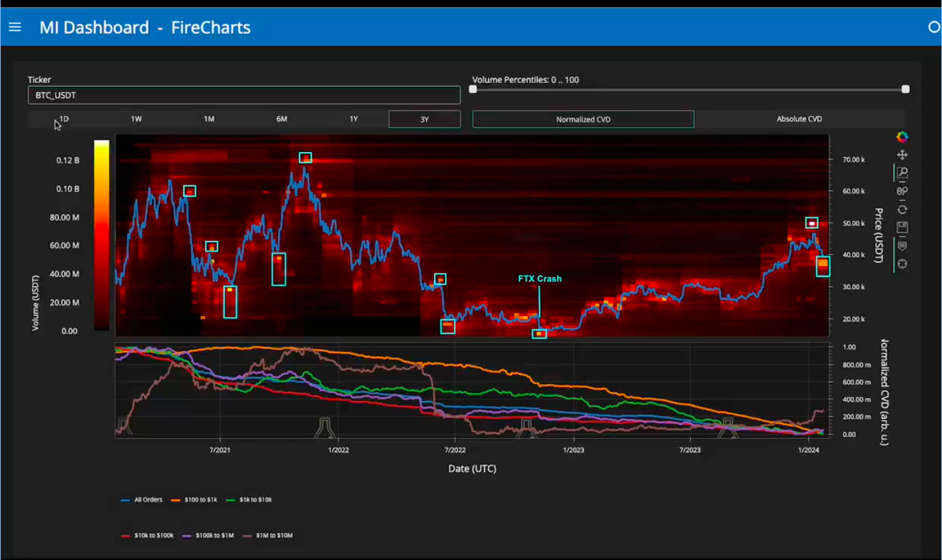Select the 3Y time range
942x560 pixels.
click(425, 119)
